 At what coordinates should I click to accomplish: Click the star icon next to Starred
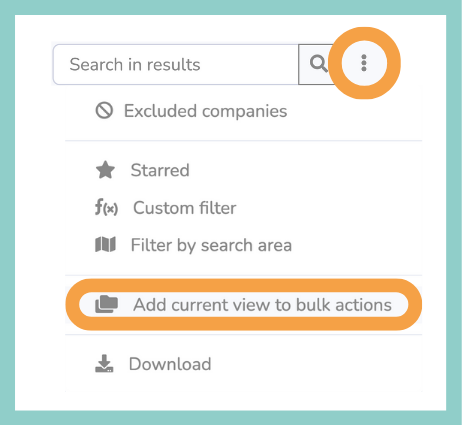[105, 170]
